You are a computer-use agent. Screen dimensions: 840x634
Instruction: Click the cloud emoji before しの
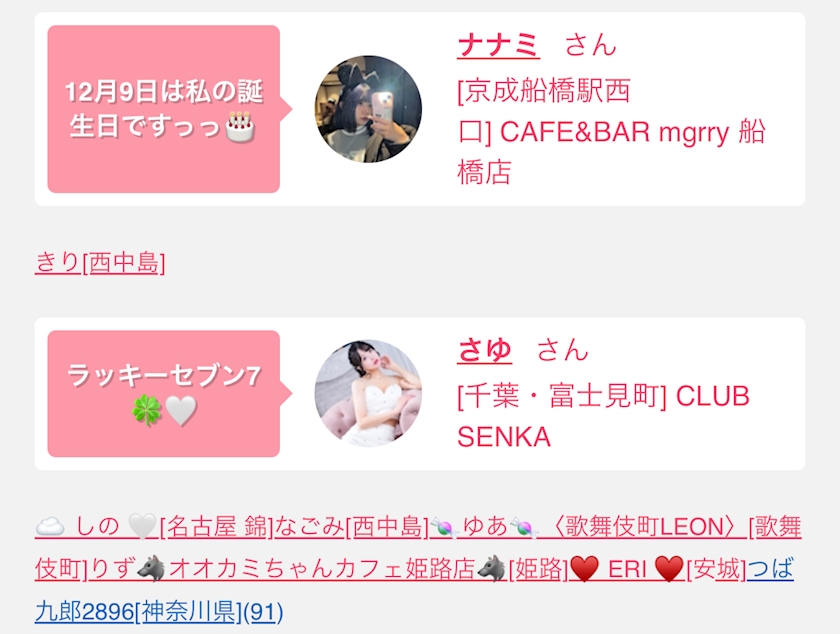coord(50,527)
